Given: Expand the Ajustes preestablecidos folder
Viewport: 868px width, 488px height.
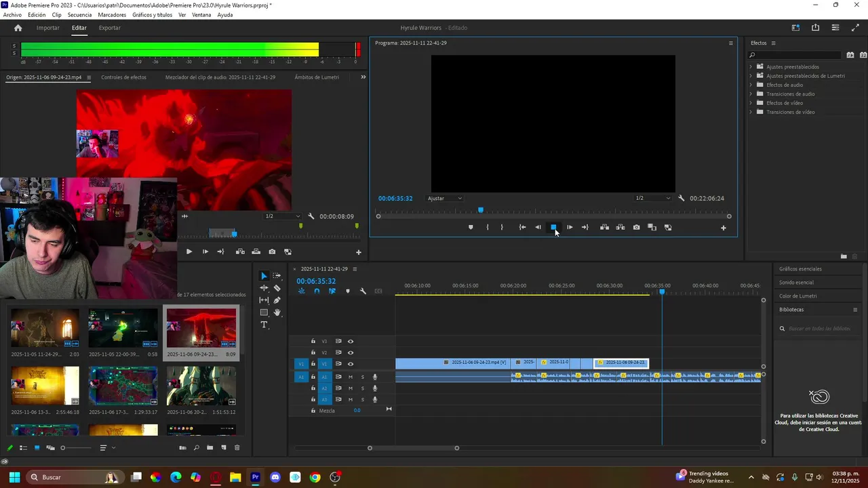Looking at the screenshot, I should point(751,67).
